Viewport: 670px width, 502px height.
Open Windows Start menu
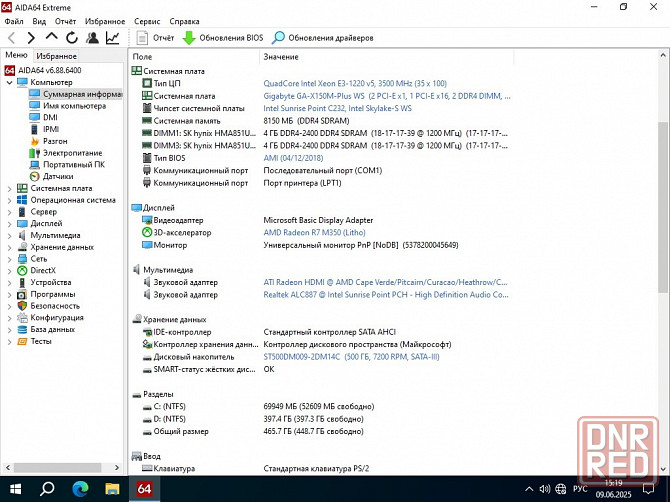(x=15, y=488)
